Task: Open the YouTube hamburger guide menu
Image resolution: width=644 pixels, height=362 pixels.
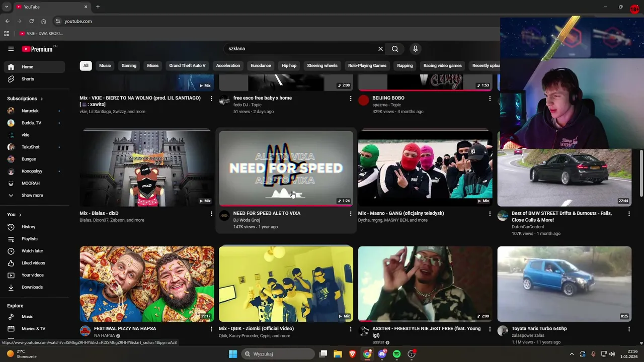Action: click(11, 49)
